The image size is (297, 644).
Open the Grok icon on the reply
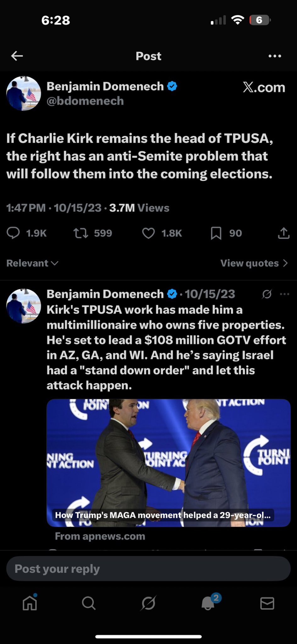267,294
